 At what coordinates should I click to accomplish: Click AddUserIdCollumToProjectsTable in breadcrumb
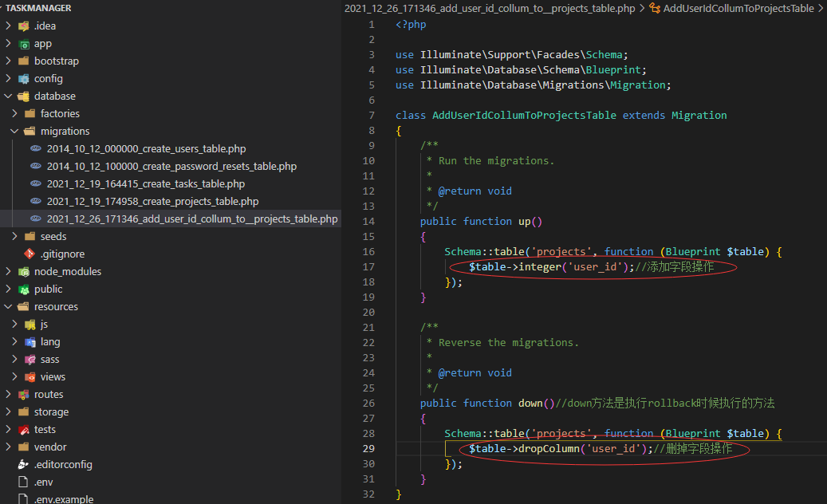[738, 9]
